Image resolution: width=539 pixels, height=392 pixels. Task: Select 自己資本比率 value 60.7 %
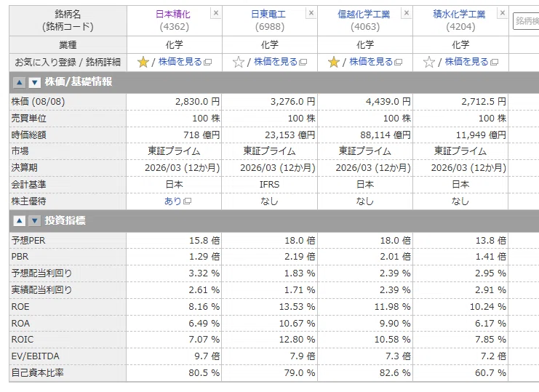[491, 373]
